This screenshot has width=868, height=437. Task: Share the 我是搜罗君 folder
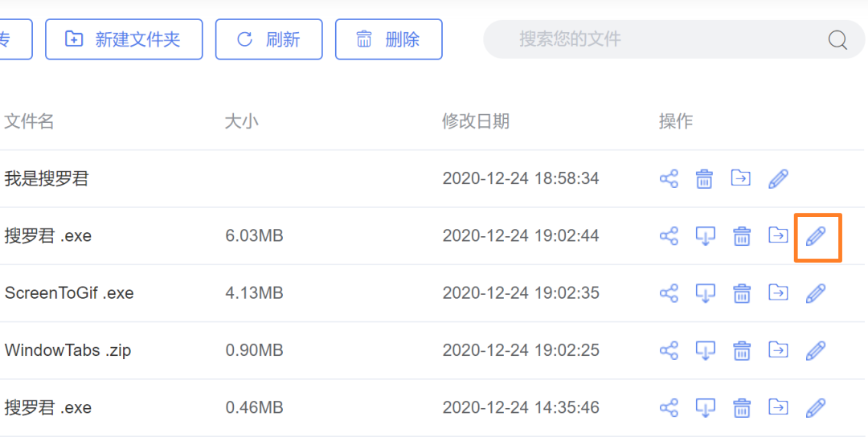(669, 178)
